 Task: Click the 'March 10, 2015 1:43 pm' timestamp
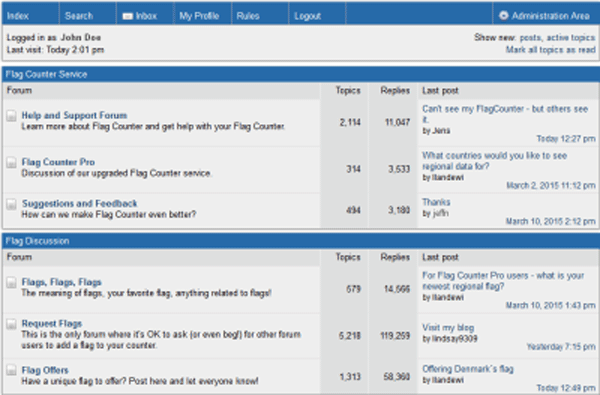pos(551,305)
